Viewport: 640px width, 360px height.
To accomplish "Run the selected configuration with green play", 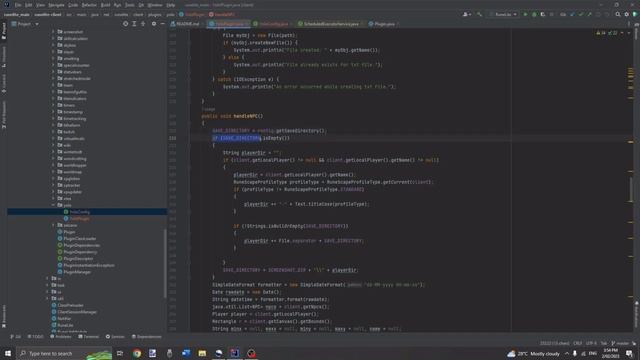I will tap(525, 14).
